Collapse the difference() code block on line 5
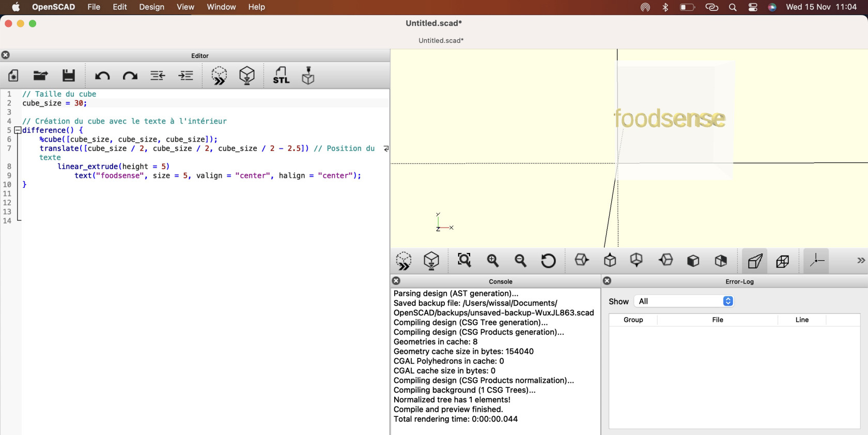 (18, 130)
